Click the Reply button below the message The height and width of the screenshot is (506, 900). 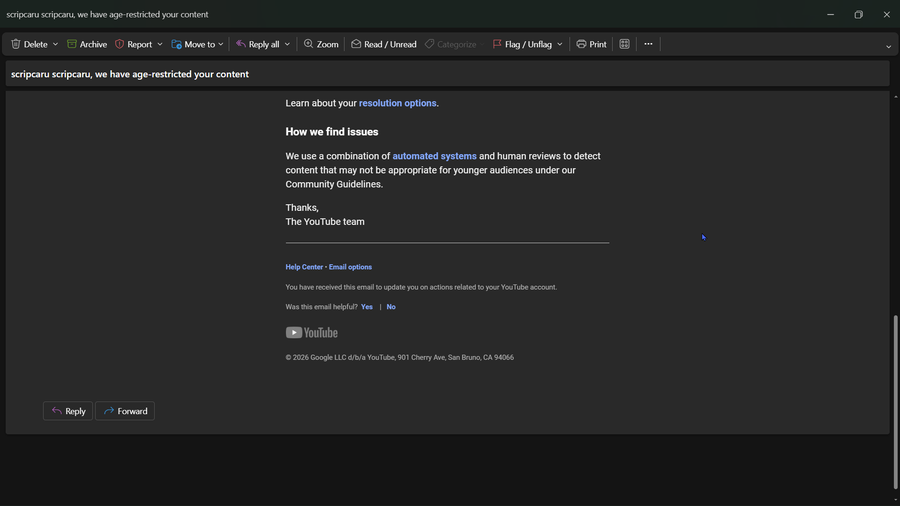tap(68, 411)
